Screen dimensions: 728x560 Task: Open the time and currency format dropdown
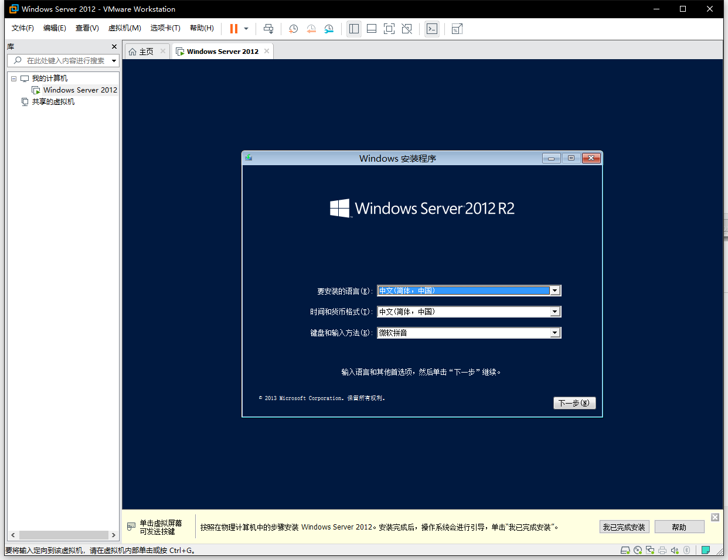pyautogui.click(x=554, y=311)
